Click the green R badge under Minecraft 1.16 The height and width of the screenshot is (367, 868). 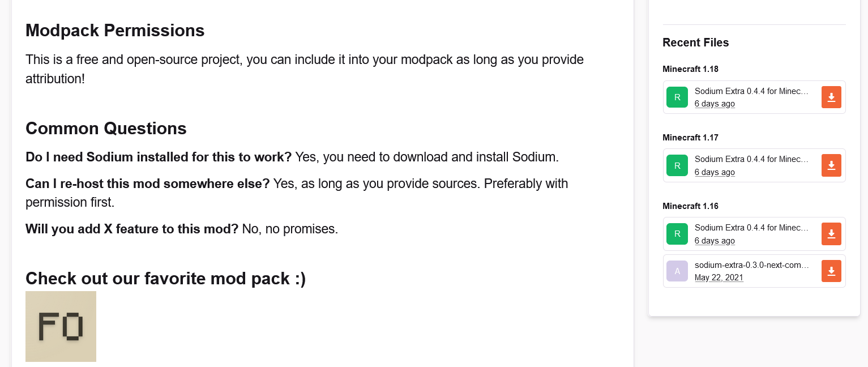pos(677,234)
